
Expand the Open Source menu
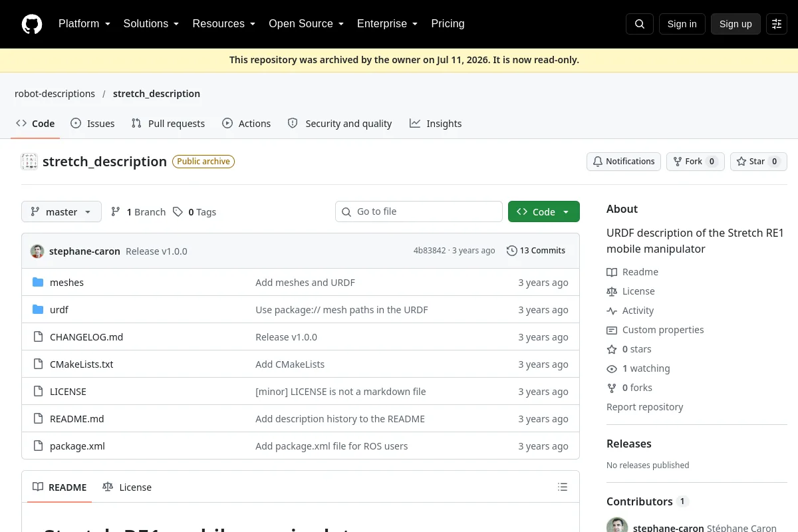(306, 24)
